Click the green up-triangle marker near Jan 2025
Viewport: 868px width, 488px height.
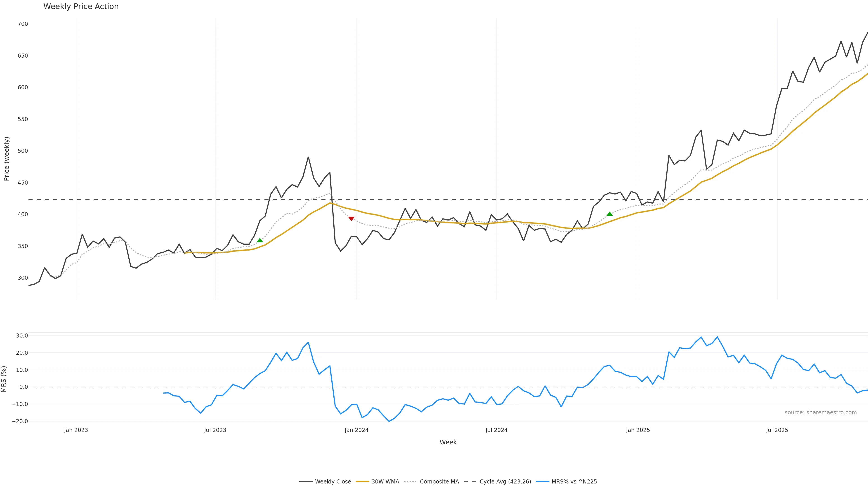610,214
